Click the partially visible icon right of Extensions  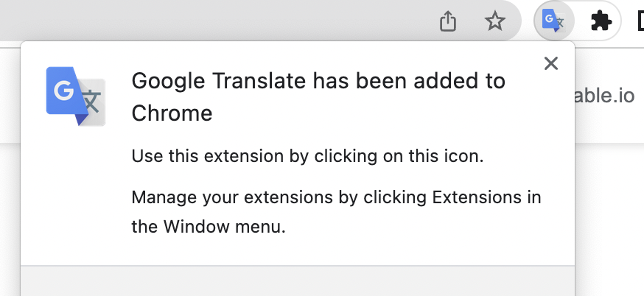click(x=640, y=21)
